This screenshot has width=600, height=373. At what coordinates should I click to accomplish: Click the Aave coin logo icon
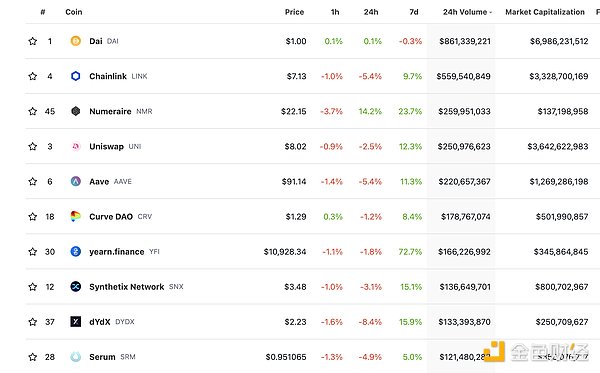coord(76,181)
